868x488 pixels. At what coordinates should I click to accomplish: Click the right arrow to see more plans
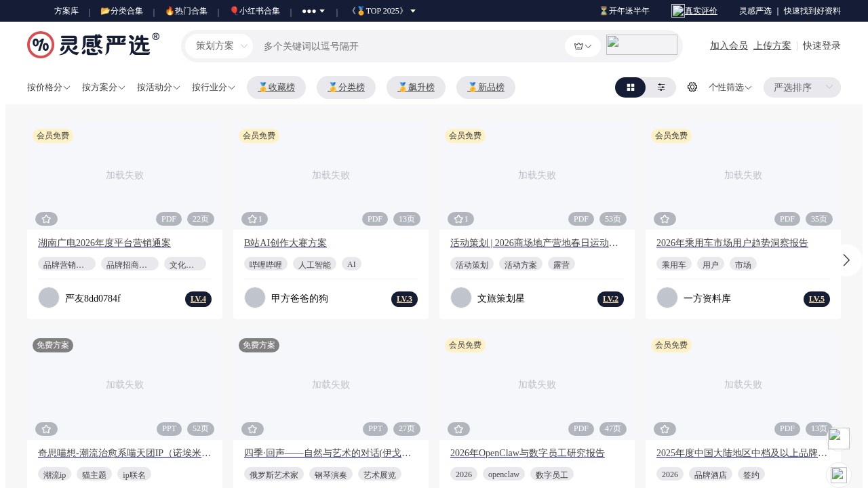click(x=846, y=260)
